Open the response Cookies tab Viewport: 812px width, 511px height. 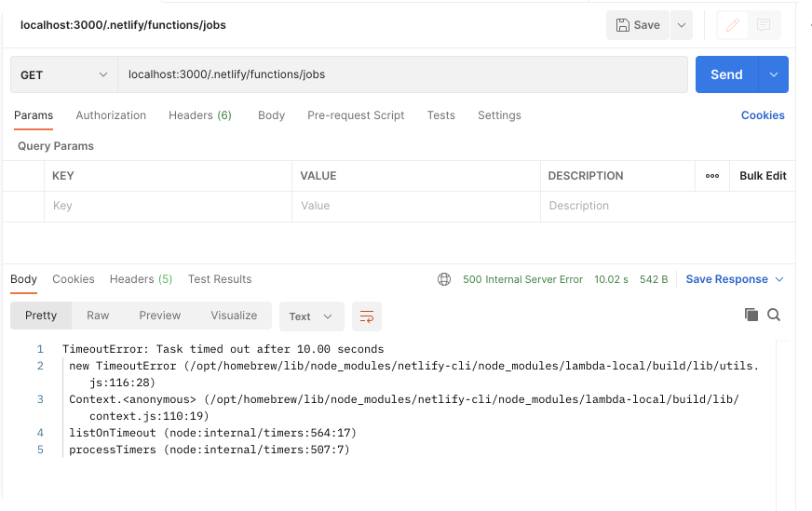tap(74, 279)
